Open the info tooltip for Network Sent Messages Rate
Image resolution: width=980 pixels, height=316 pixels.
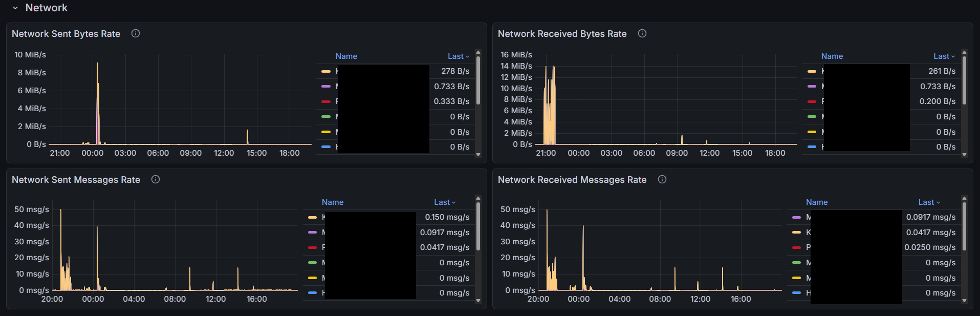[156, 179]
